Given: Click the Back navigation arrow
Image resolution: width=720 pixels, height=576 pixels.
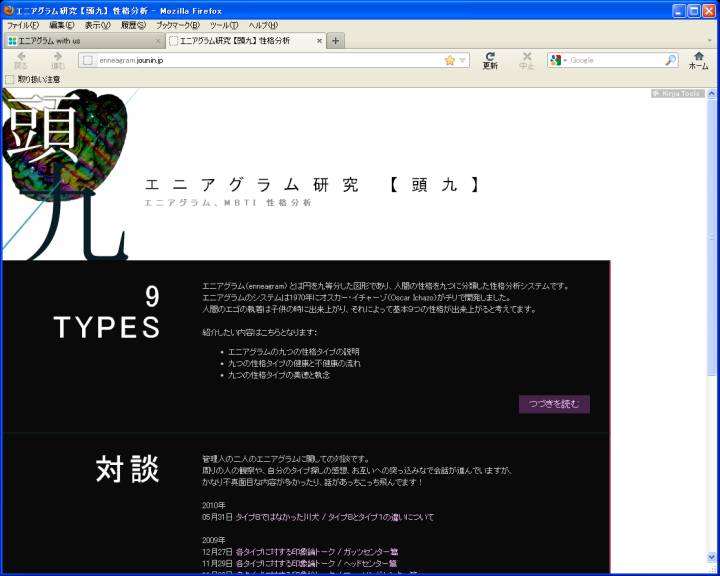Looking at the screenshot, I should (21, 58).
